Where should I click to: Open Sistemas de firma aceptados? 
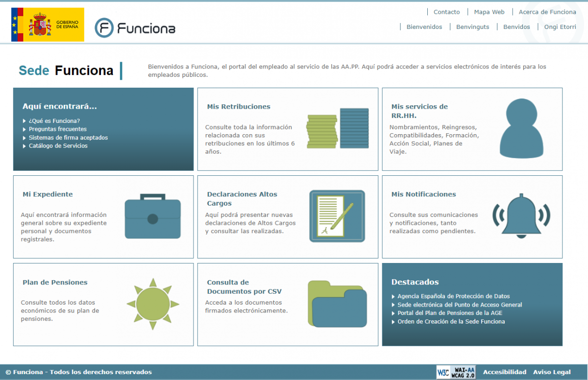coord(68,138)
